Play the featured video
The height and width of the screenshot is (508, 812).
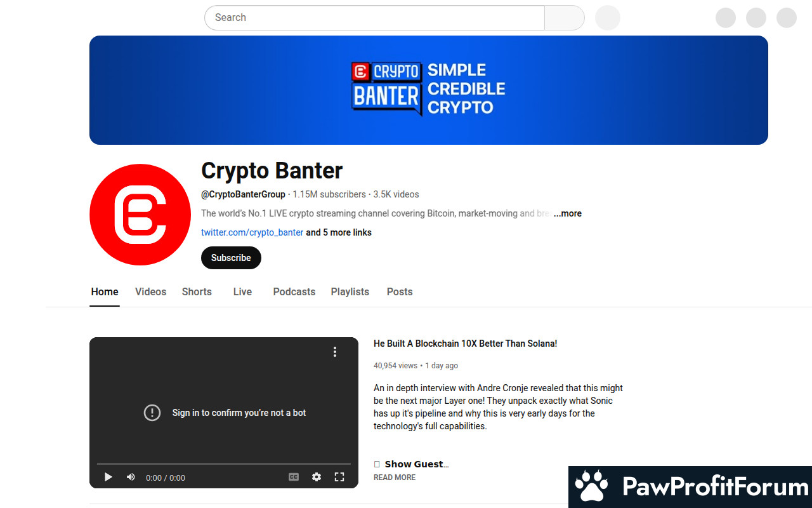tap(108, 477)
